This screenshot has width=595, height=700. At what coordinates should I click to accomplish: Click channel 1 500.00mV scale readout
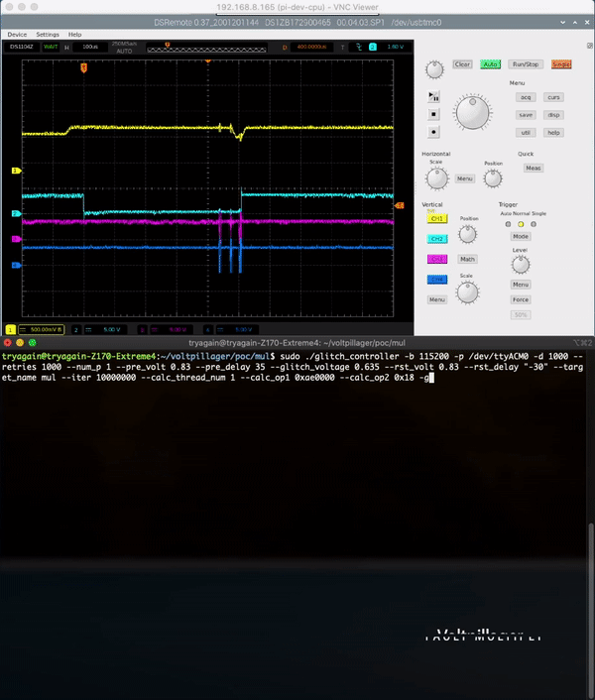[x=41, y=329]
